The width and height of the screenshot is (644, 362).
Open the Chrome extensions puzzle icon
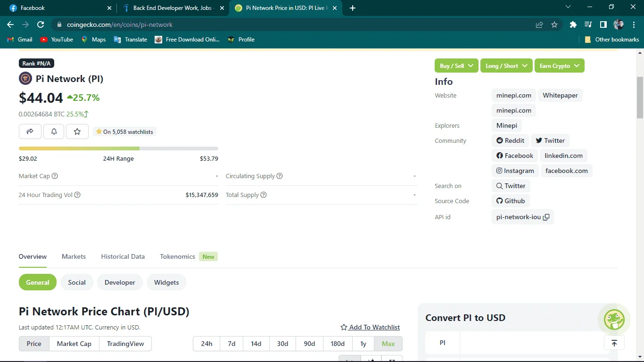click(x=573, y=25)
